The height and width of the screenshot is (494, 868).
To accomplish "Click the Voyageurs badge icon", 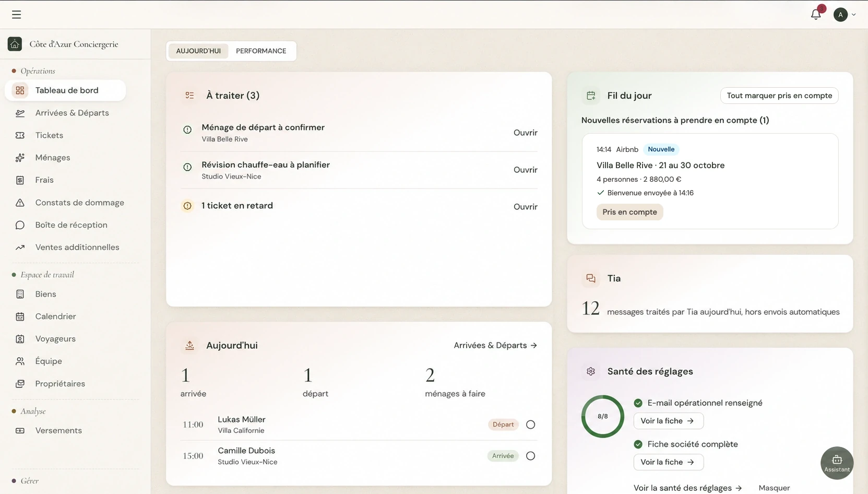I will (20, 339).
